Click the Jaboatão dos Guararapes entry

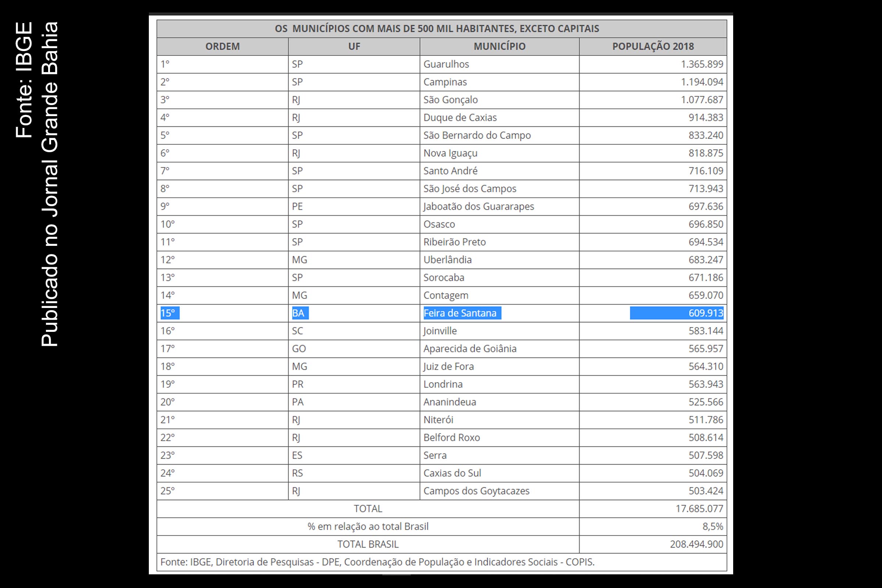tap(478, 207)
